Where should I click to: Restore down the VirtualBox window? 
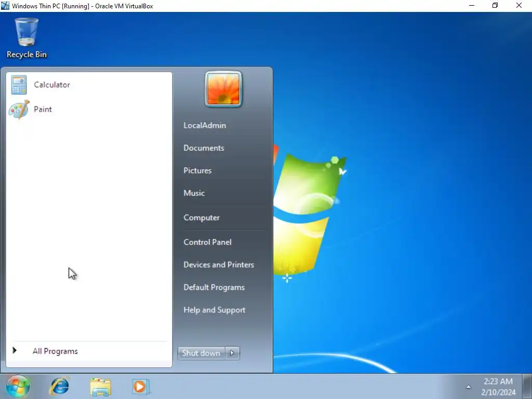pos(495,6)
